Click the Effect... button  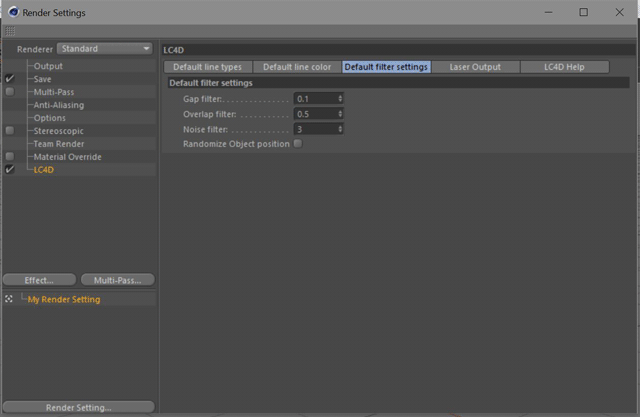(x=39, y=280)
